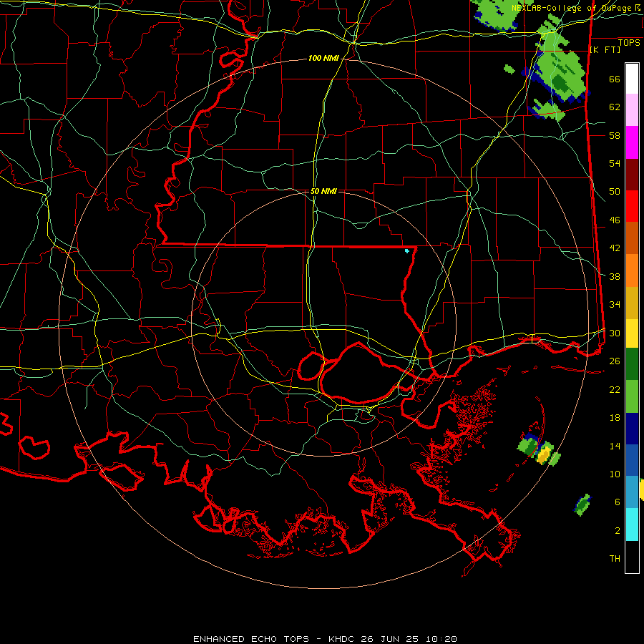Click the white swatch in the legend
Image resolution: width=644 pixels, height=644 pixels.
click(x=632, y=79)
